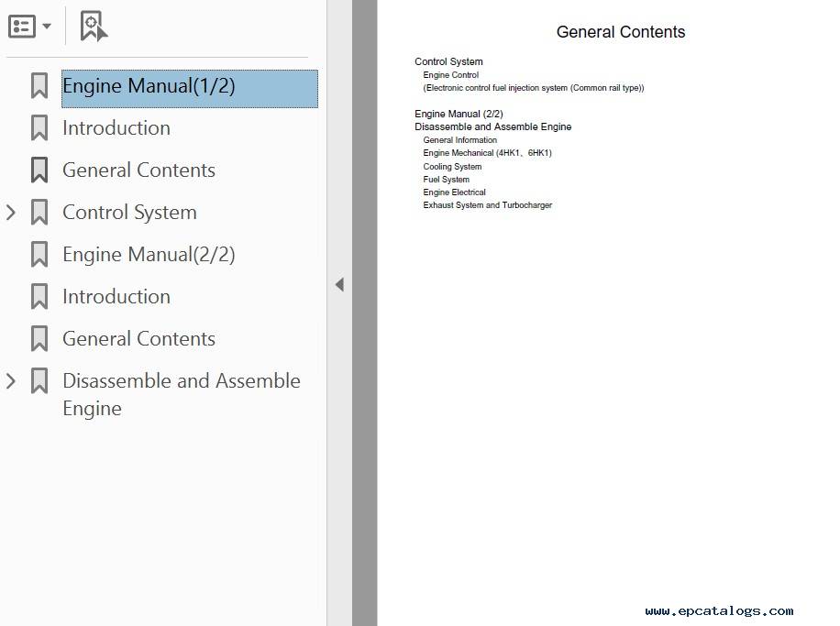Click bookmark icon beside Control System

pyautogui.click(x=39, y=213)
